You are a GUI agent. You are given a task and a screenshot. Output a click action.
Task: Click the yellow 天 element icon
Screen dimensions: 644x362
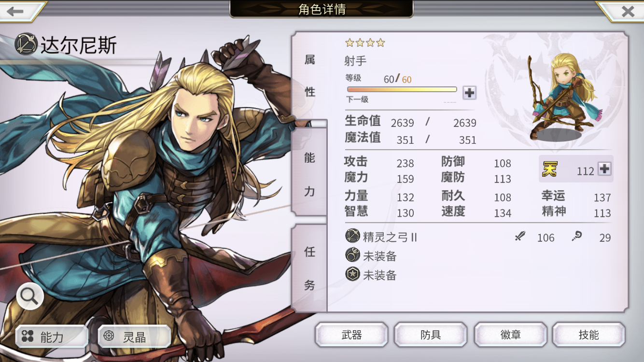tap(549, 169)
